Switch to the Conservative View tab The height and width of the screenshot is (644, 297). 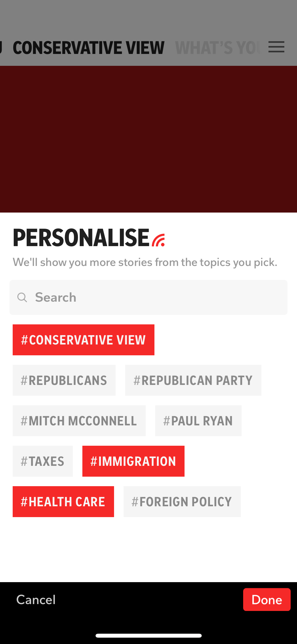(x=89, y=48)
